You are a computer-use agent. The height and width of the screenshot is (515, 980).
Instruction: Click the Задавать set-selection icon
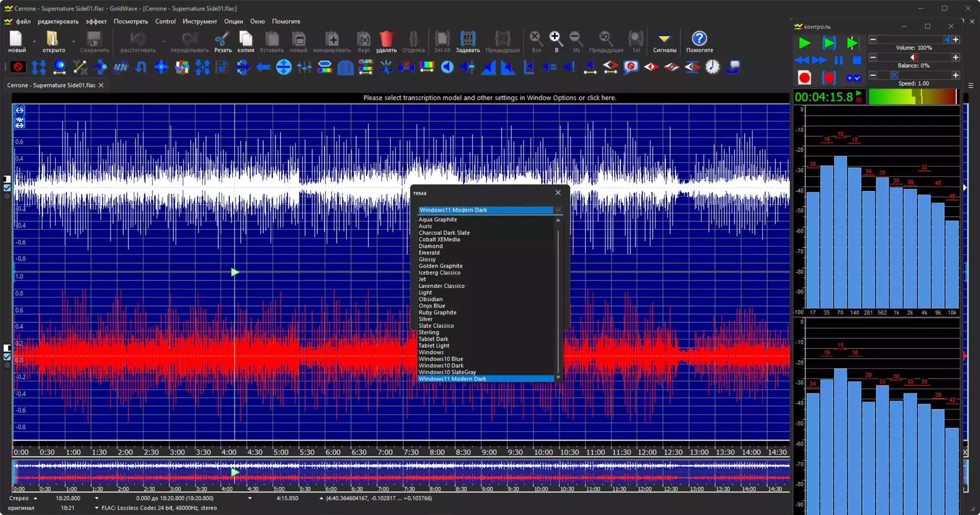click(x=468, y=41)
